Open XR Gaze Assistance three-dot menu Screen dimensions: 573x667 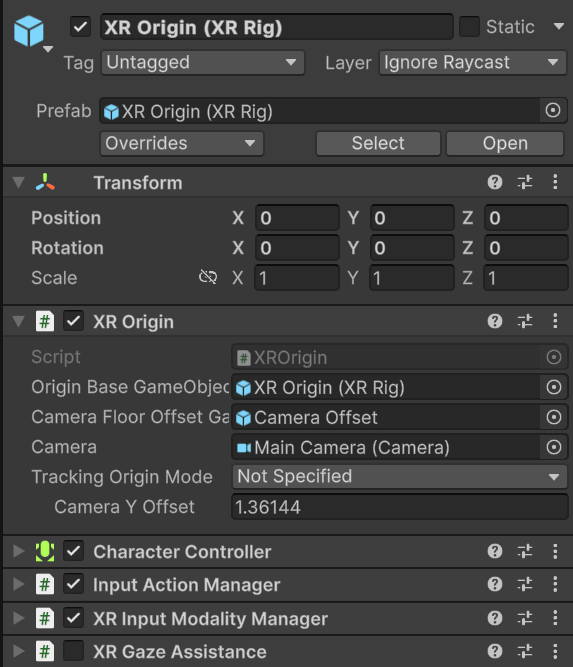(555, 651)
